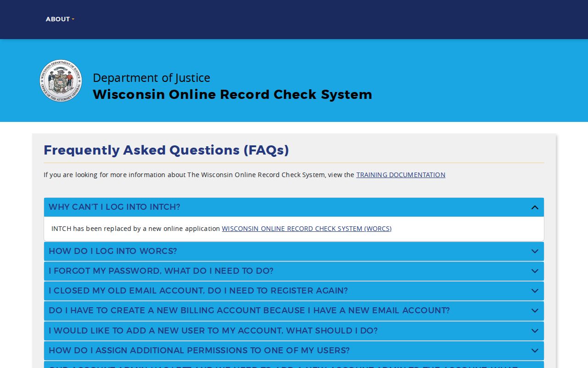Click the 'DO I HAVE TO CREATE A NEW BILLING ACCOUNT' question
The image size is (588, 368).
point(249,310)
